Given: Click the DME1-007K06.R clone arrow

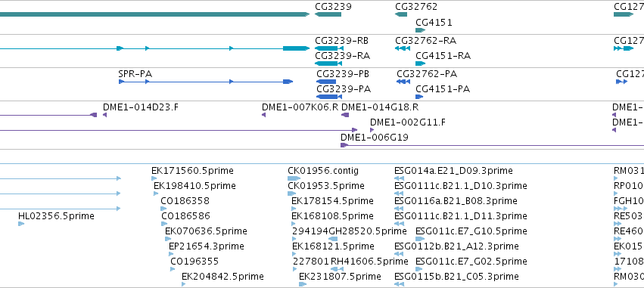Looking at the screenshot, I should (x=263, y=115).
